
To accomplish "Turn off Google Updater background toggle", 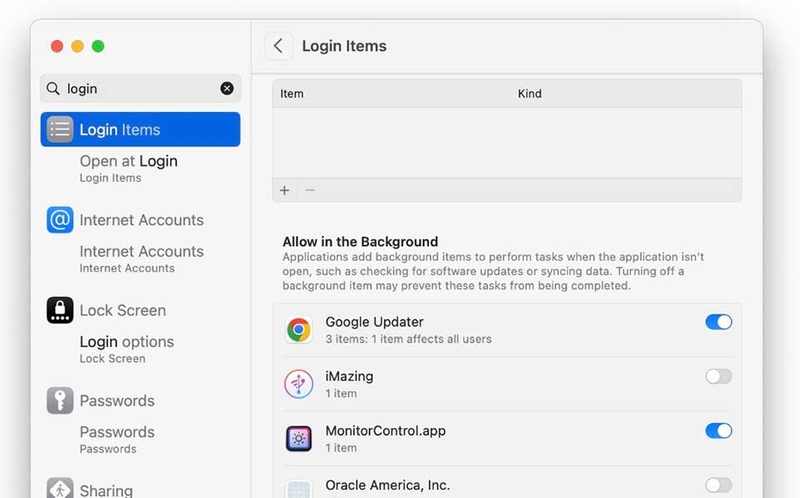I will coord(719,322).
